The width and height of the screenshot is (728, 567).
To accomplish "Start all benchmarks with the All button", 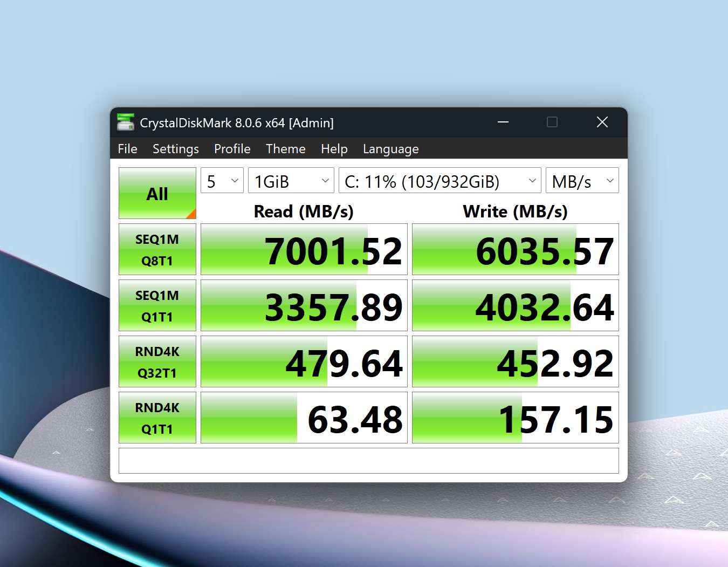I will pos(157,193).
